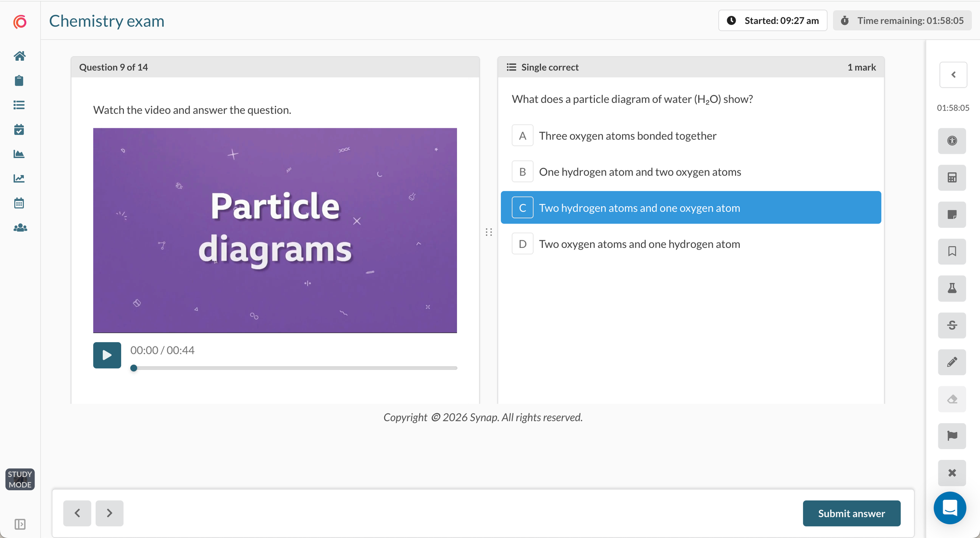Image resolution: width=980 pixels, height=538 pixels.
Task: Go back to previous question
Action: point(77,513)
